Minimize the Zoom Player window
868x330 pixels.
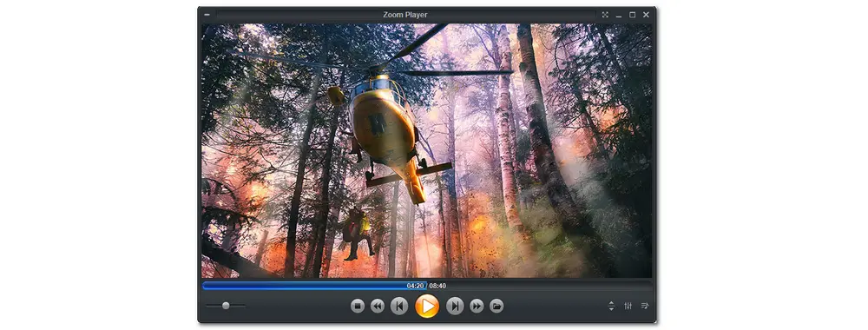[619, 16]
